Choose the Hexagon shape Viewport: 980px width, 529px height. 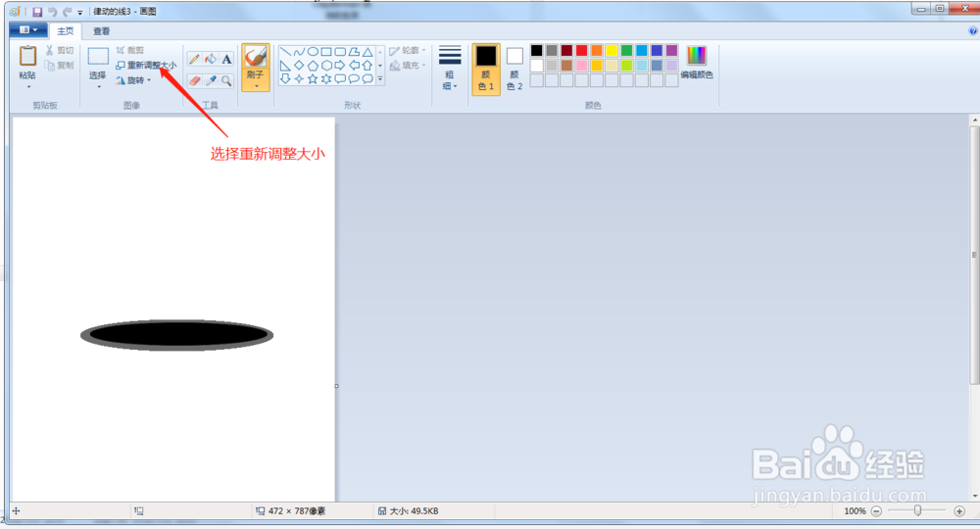coord(326,66)
